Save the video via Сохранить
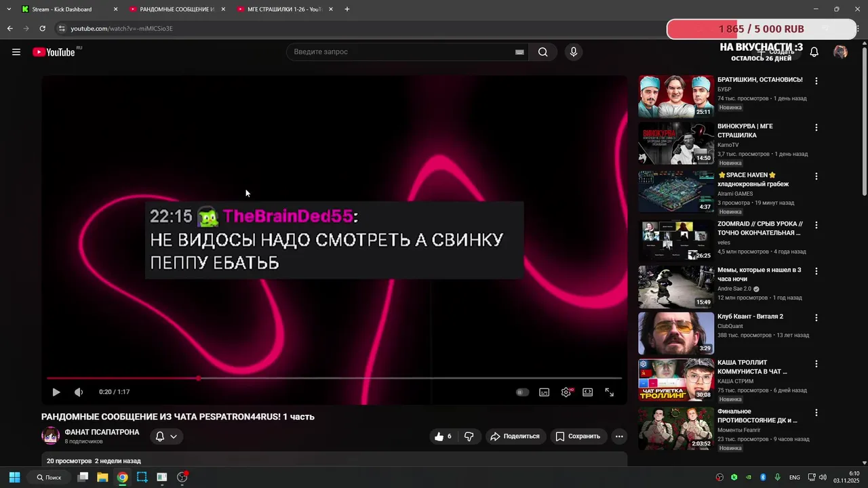The image size is (868, 488). coord(578,436)
